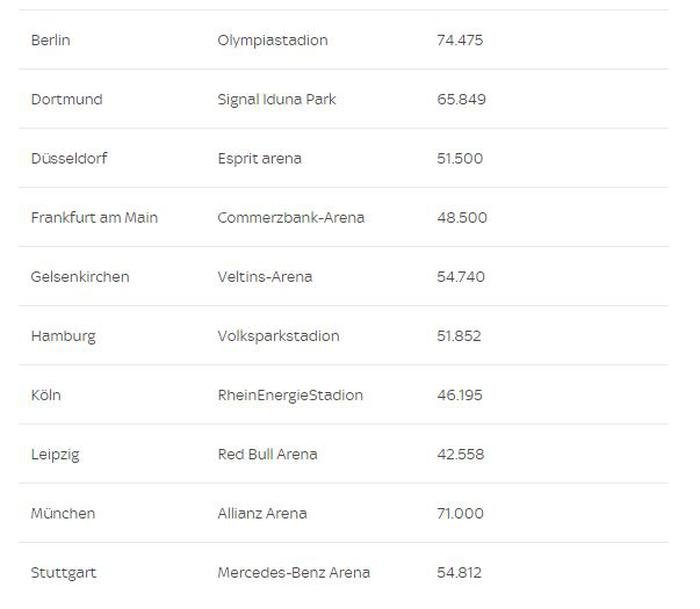Select the Signal Iduna Park text
The image size is (700, 609).
[x=277, y=99]
